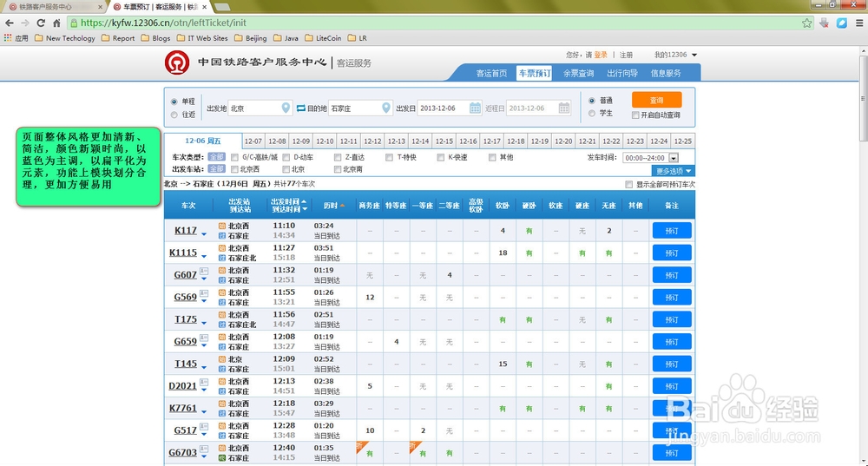The height and width of the screenshot is (466, 868).
Task: Select 学生 student ticket radio
Action: click(592, 114)
